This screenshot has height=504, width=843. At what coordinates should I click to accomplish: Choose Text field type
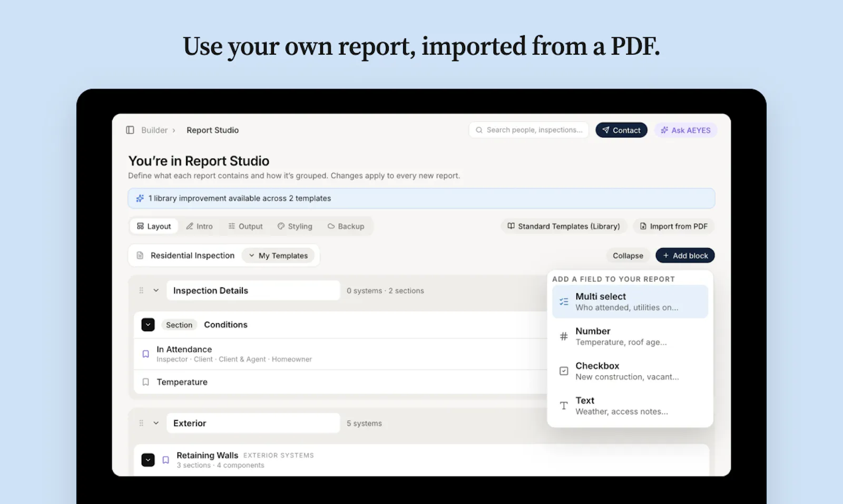click(x=630, y=406)
